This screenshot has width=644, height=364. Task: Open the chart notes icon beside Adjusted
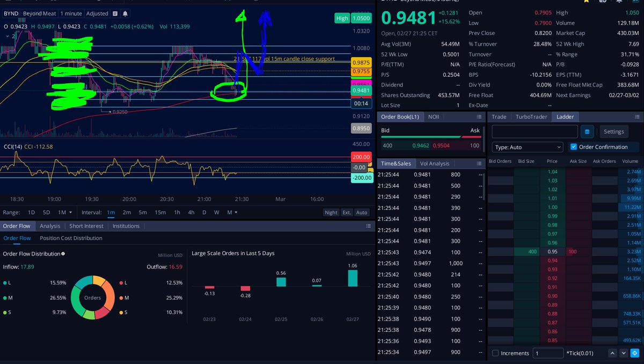(115, 13)
